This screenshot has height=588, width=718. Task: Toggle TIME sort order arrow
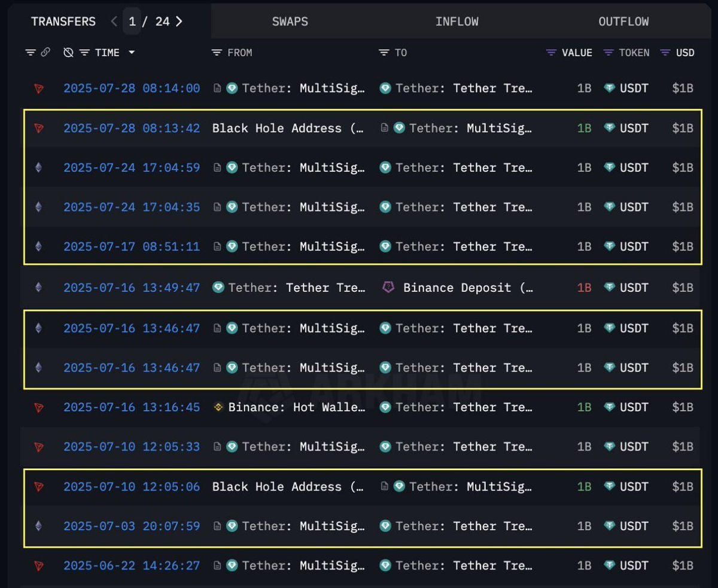coord(132,53)
